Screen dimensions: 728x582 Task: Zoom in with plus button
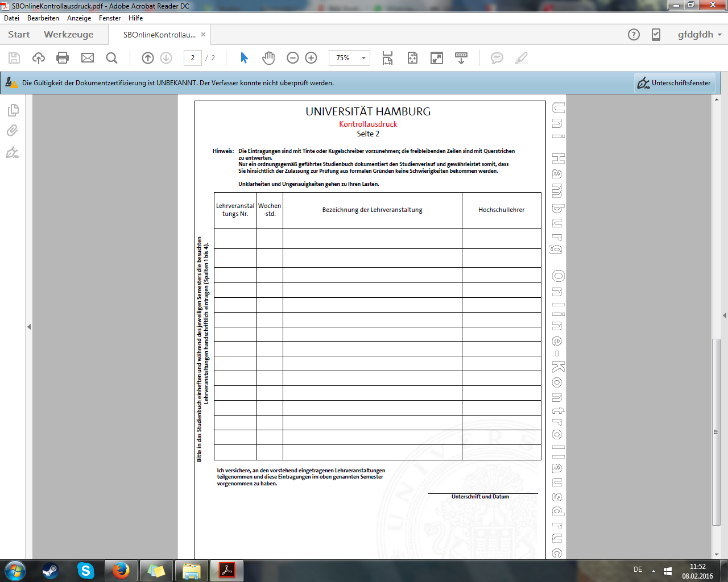pos(311,58)
